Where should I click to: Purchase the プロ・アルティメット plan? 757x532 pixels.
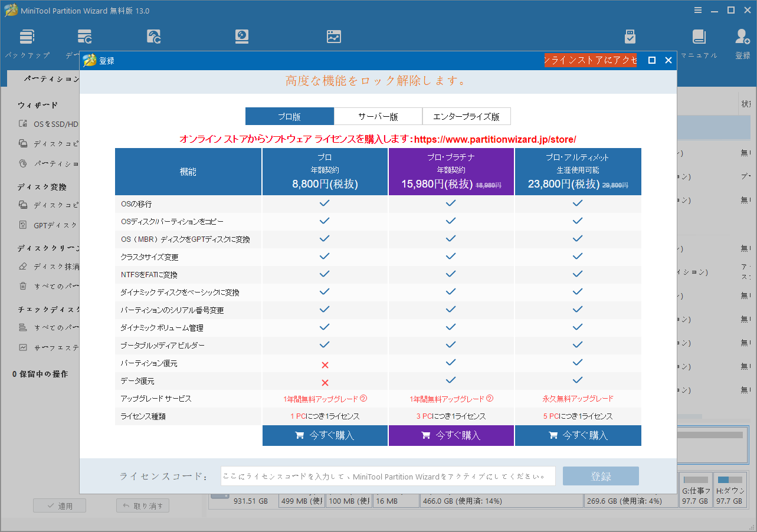click(x=578, y=436)
